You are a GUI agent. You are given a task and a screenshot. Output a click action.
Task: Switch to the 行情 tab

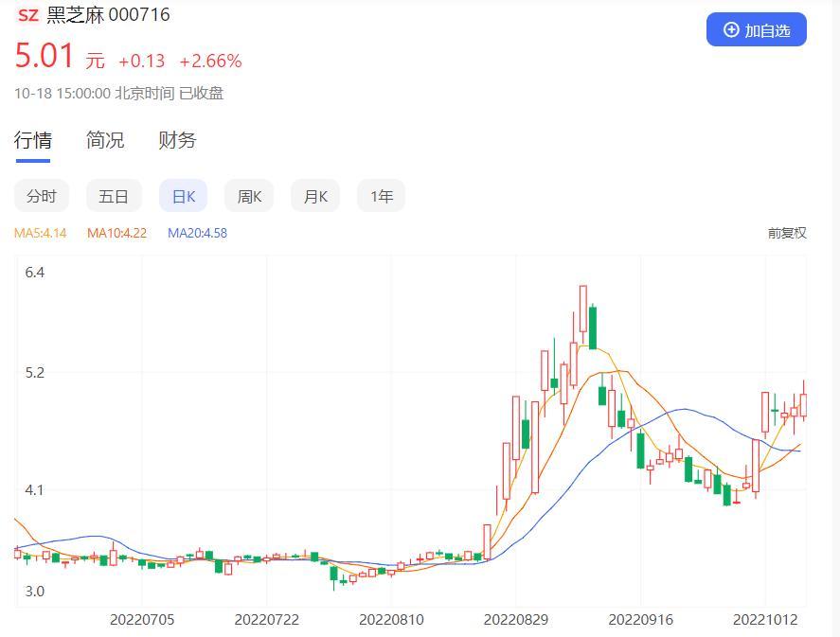point(33,140)
